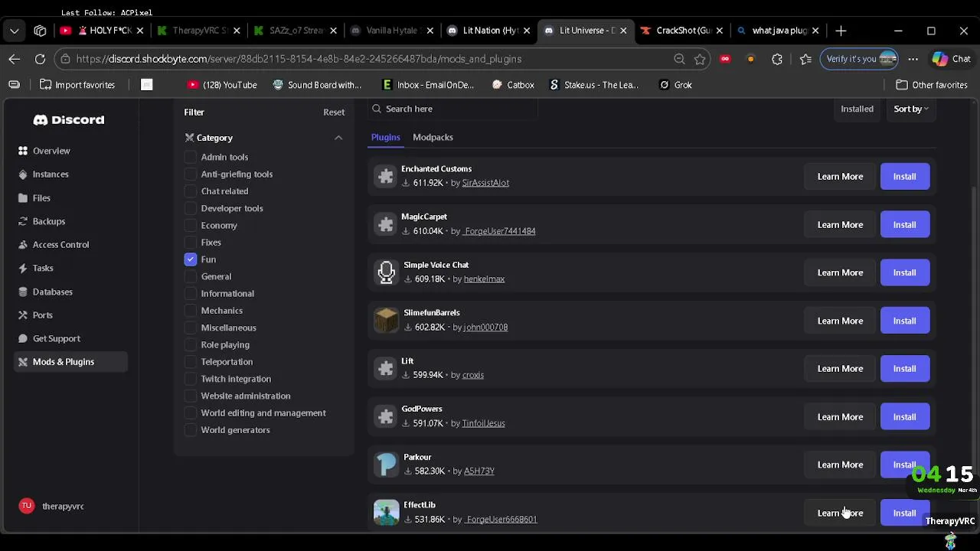Open the Tasks section icon

coord(23,268)
